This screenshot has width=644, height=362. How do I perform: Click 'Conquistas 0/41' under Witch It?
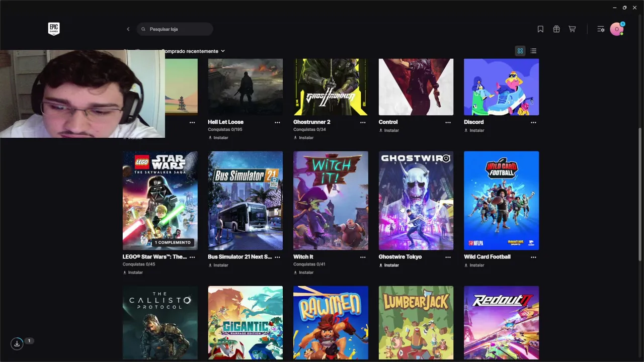pos(310,264)
